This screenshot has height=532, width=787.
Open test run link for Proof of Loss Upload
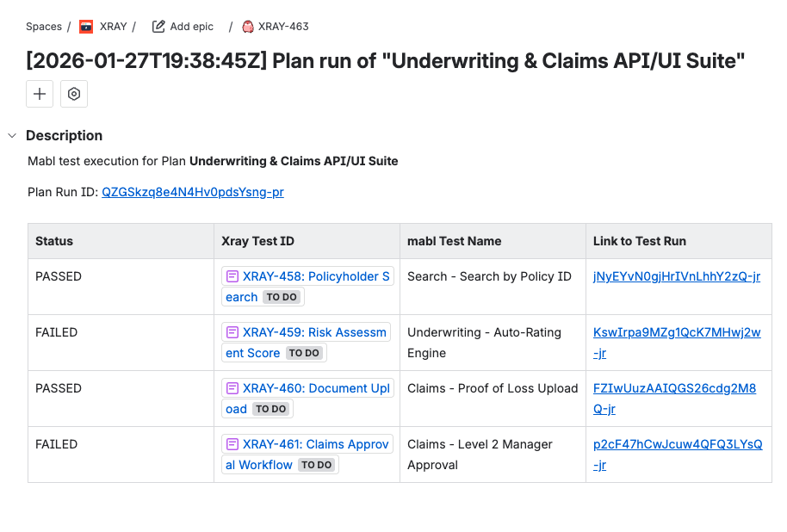674,388
